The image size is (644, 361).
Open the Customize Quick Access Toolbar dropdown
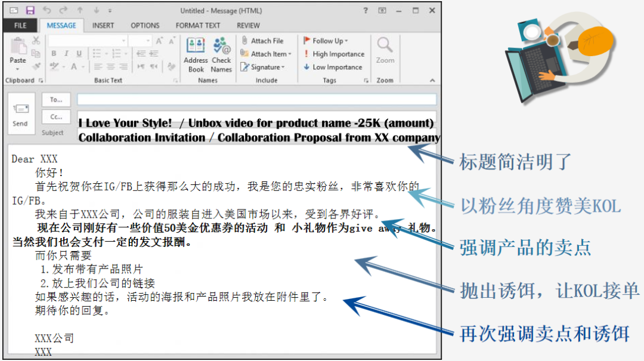(x=110, y=11)
